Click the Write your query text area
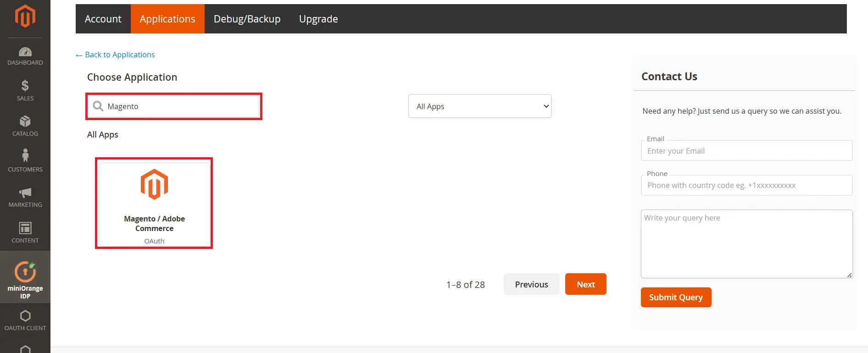868x353 pixels. 747,244
